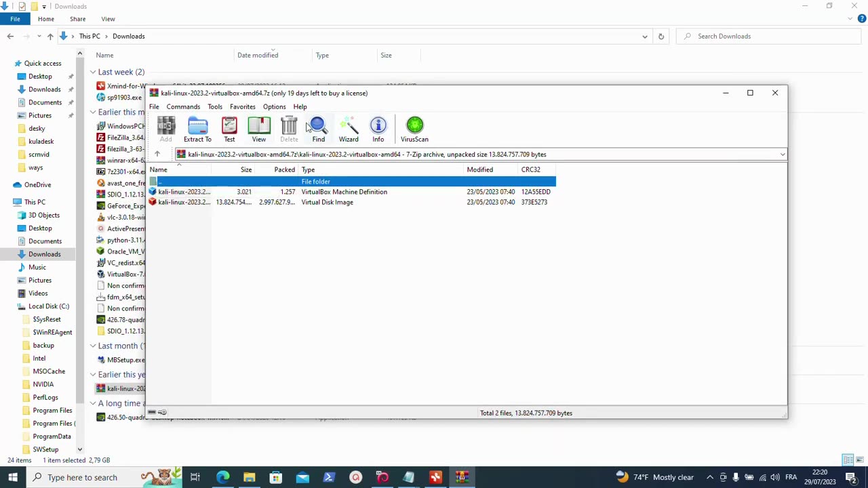This screenshot has height=488, width=868.
Task: Open the Options menu in WinRAR
Action: pyautogui.click(x=275, y=106)
